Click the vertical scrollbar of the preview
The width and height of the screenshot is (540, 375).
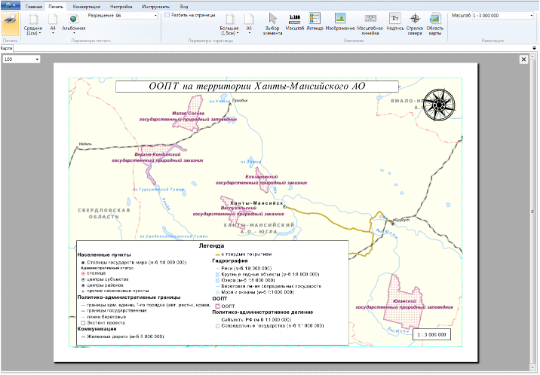[532, 212]
